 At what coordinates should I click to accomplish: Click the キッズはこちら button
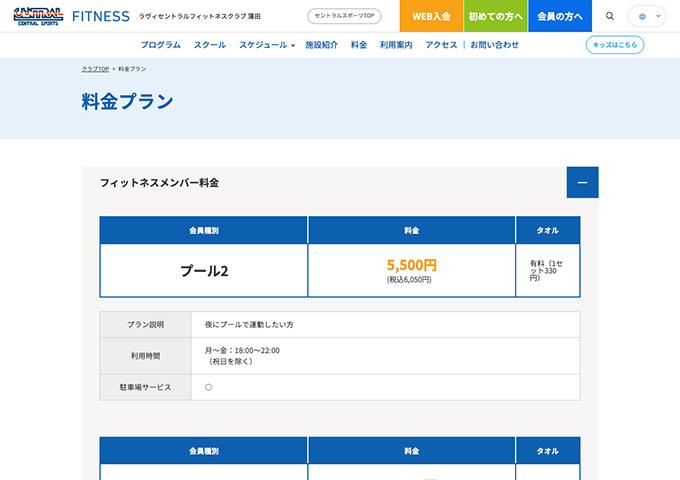[615, 45]
